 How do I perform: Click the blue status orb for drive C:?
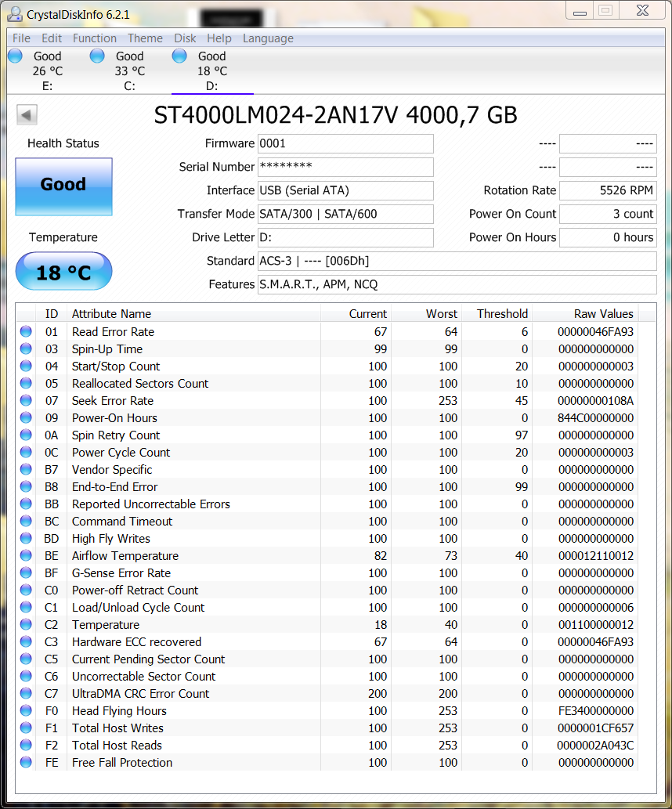97,56
